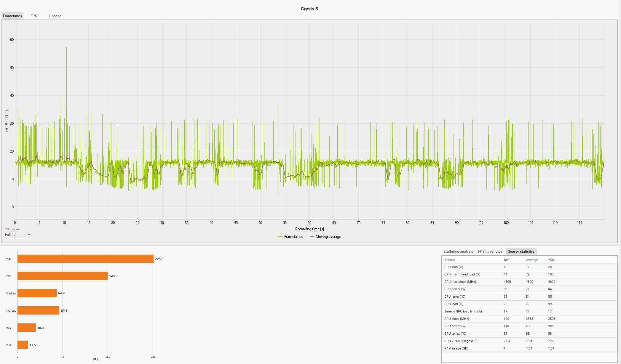Viewport: 621px width, 364px height.
Task: Expand the Y-Axis scale dropdown arrow
Action: tap(29, 235)
